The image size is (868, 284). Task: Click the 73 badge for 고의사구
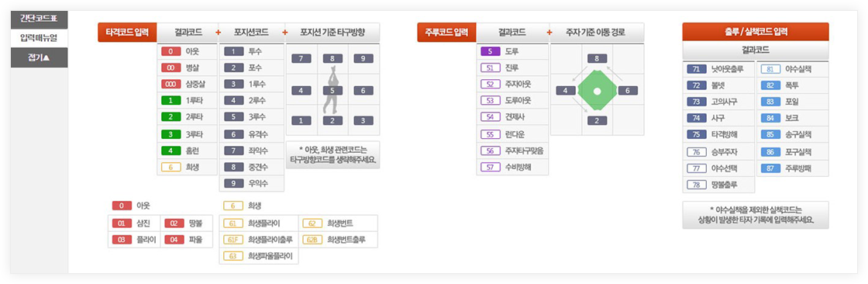[697, 102]
